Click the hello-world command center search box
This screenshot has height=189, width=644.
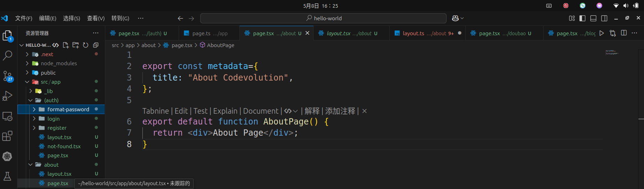click(x=323, y=18)
